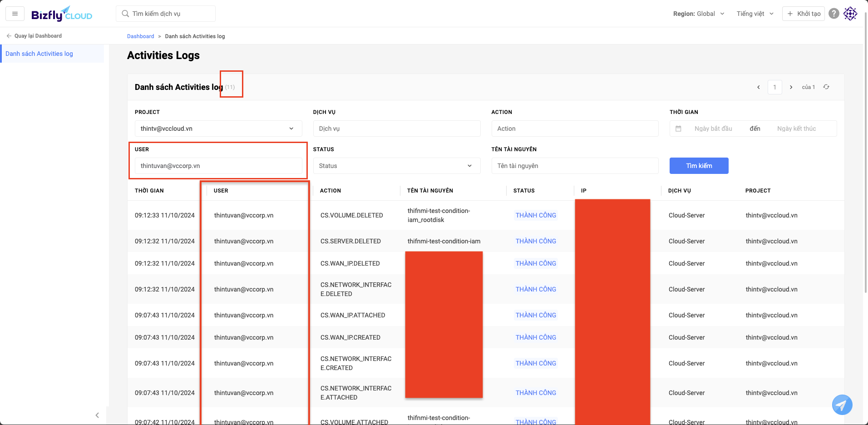Viewport: 868px width, 425px height.
Task: Open the Status filter dropdown
Action: pos(396,166)
